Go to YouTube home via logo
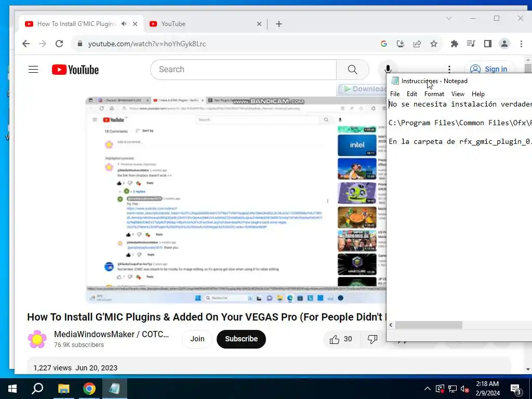 [x=75, y=70]
